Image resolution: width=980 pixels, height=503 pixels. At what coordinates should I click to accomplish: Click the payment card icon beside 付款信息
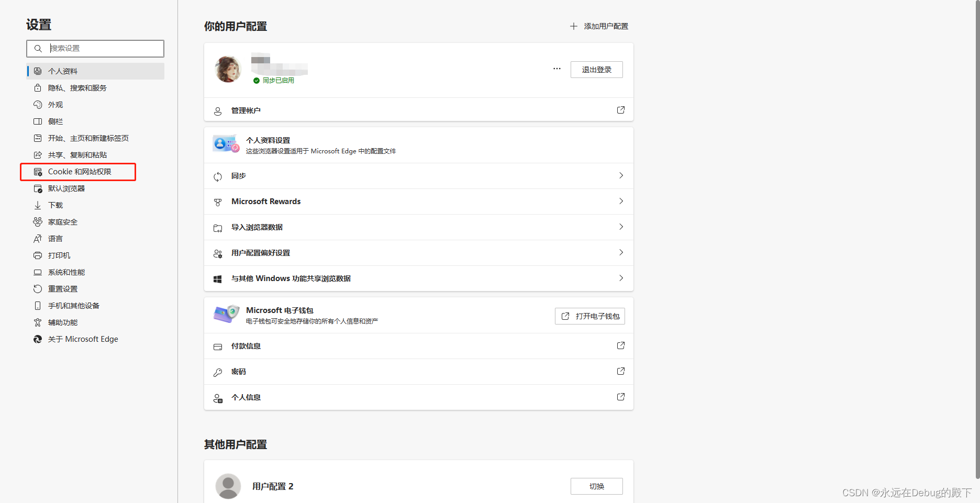pos(218,345)
